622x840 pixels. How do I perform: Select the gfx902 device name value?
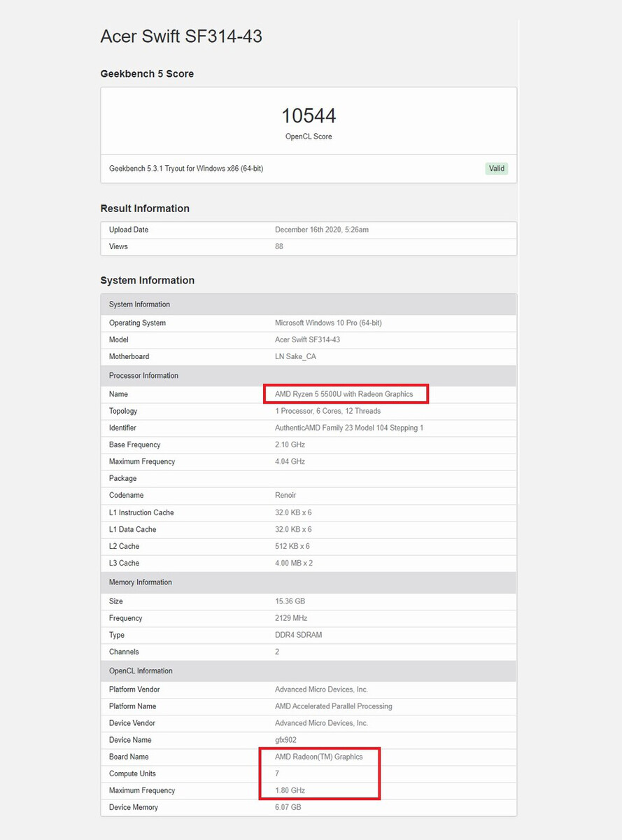click(287, 740)
